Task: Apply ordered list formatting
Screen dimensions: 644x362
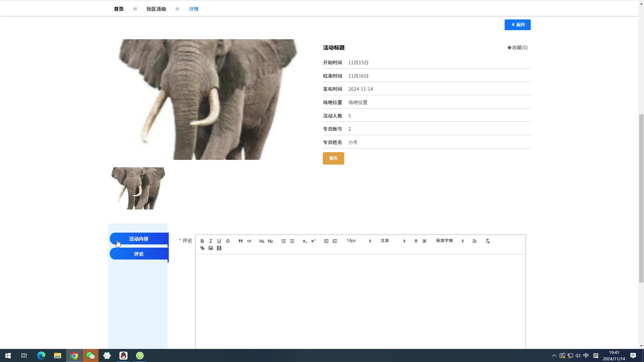Action: tap(283, 241)
